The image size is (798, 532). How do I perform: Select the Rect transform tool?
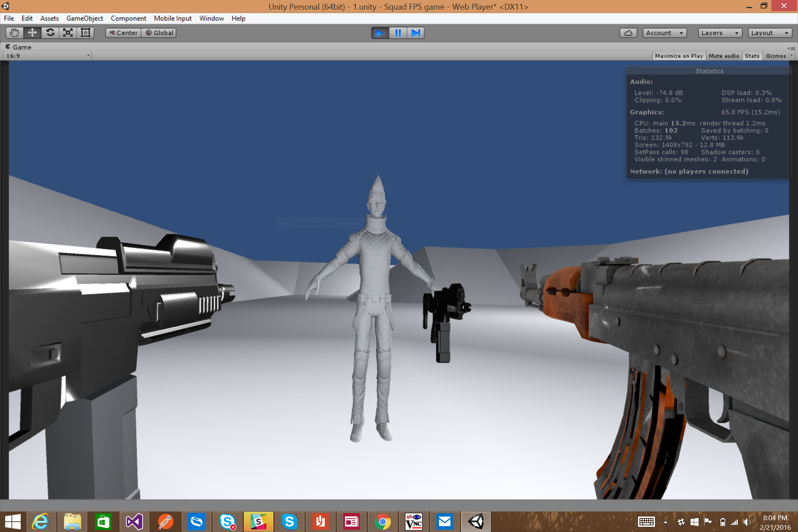(85, 33)
